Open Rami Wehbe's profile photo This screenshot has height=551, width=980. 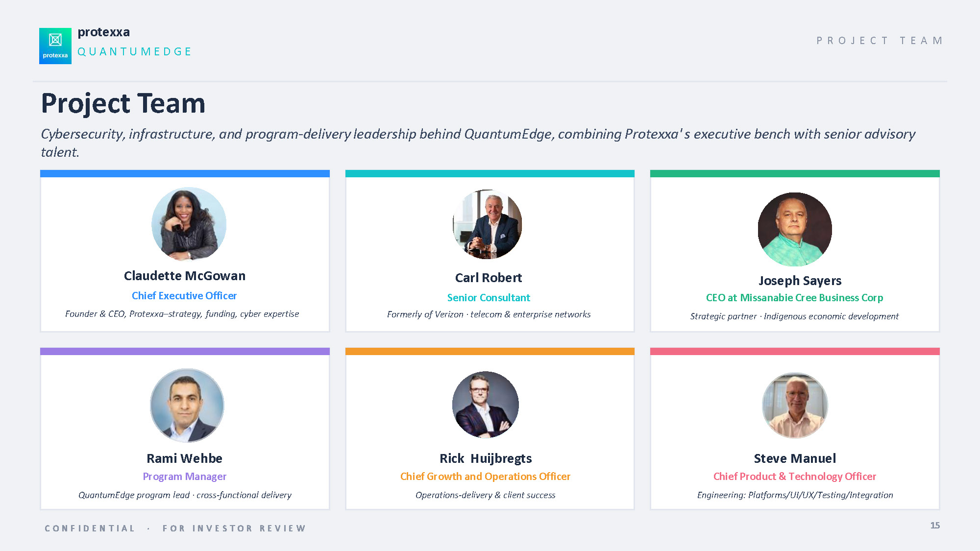187,406
